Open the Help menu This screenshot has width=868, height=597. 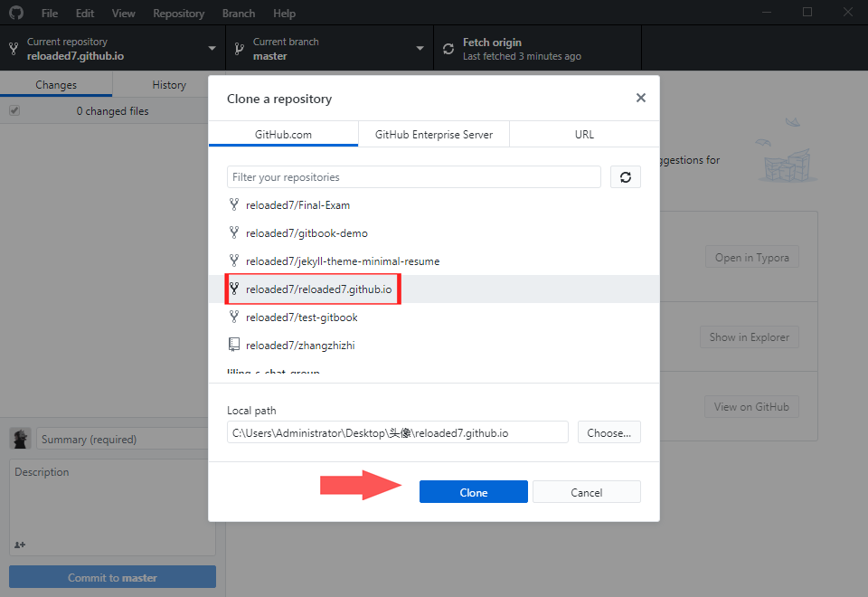[284, 14]
